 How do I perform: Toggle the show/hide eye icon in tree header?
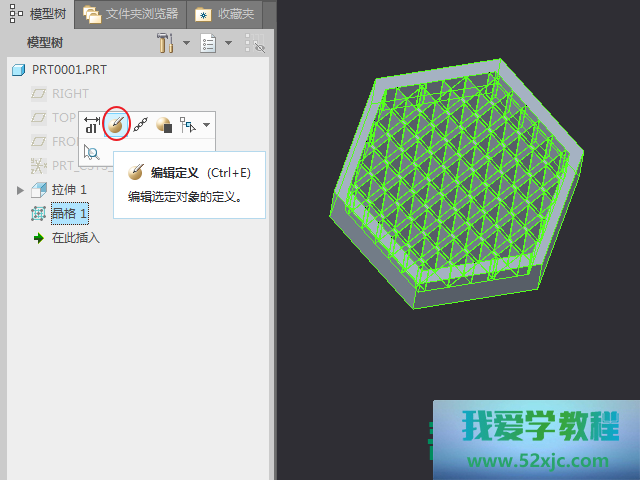254,43
